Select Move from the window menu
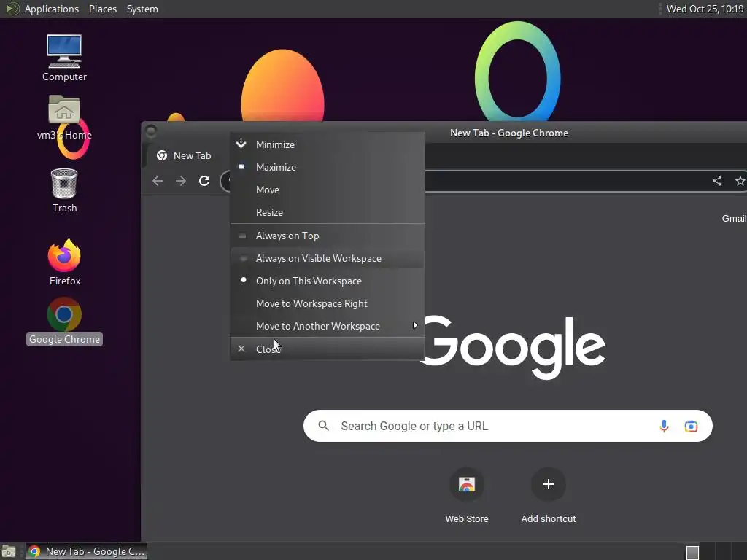This screenshot has width=747, height=560. [328, 190]
